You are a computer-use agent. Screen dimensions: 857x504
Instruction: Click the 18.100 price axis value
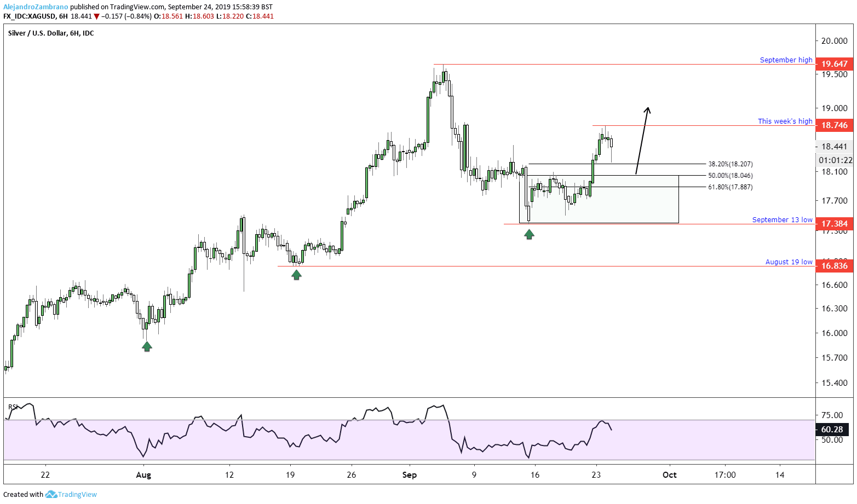coord(834,172)
